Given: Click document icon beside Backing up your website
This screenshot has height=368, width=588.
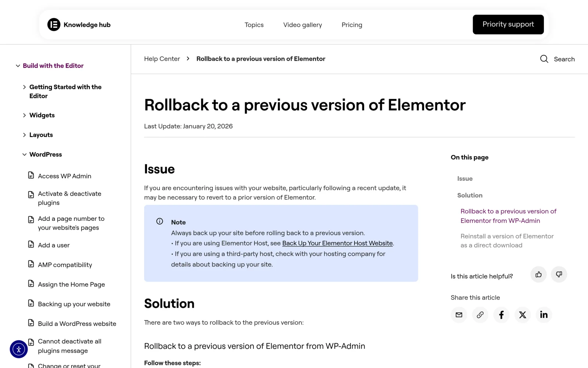Looking at the screenshot, I should (31, 303).
